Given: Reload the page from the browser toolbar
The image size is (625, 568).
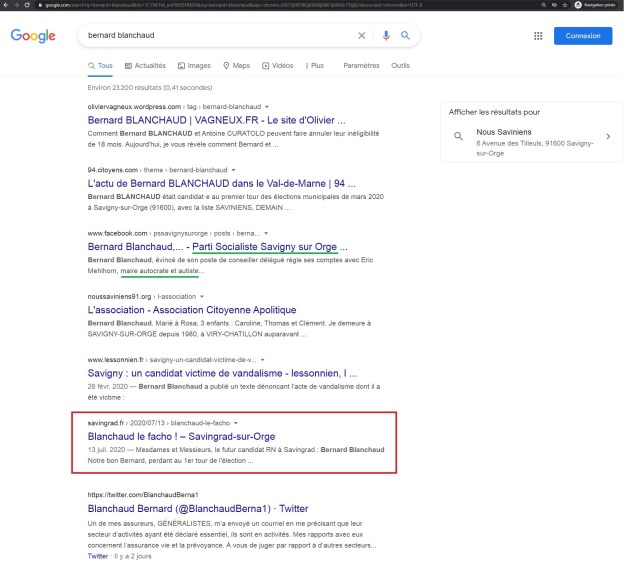Looking at the screenshot, I should [28, 5].
